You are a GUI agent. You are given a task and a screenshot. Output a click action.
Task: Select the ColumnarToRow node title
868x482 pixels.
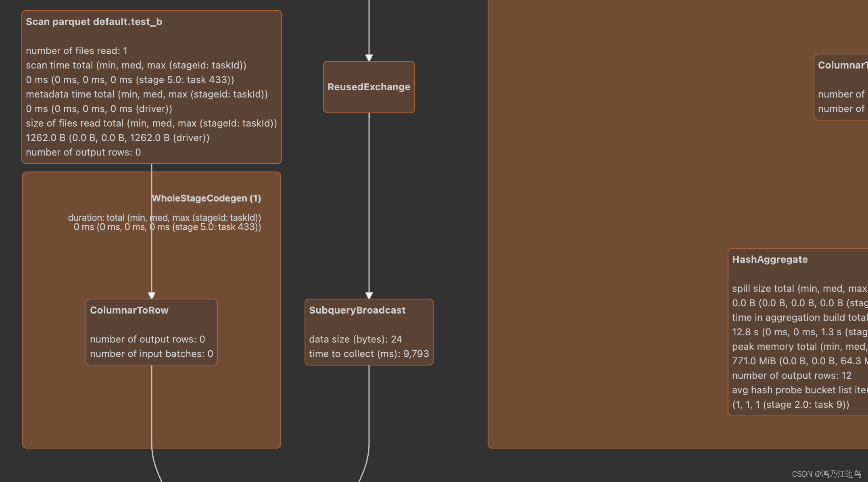[x=129, y=310]
